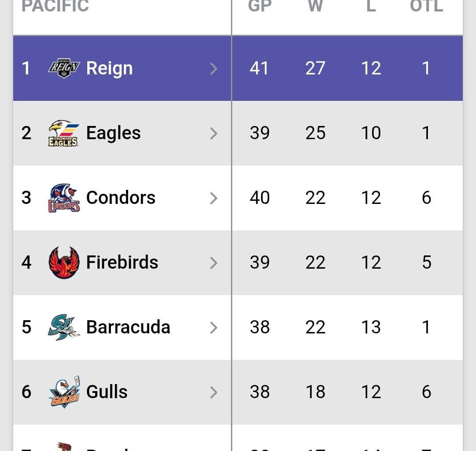Image resolution: width=476 pixels, height=451 pixels.
Task: Open the Condors row chevron
Action: [x=214, y=198]
